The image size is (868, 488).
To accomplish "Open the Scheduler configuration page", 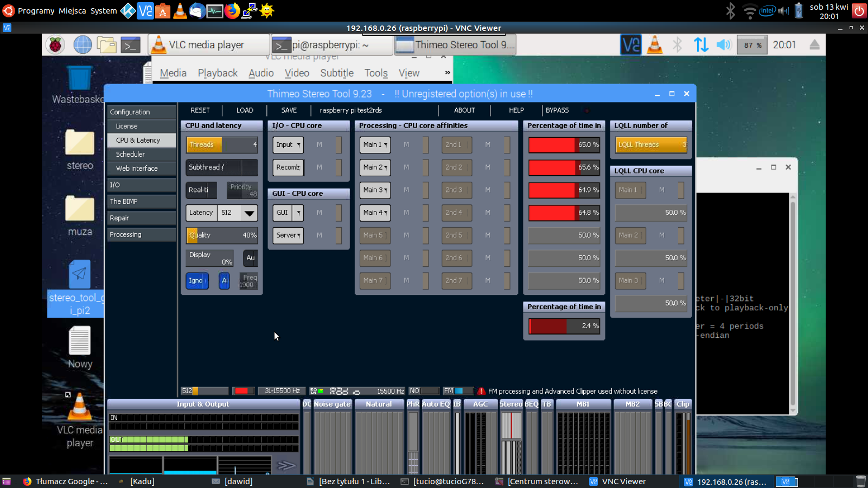I will (x=141, y=154).
